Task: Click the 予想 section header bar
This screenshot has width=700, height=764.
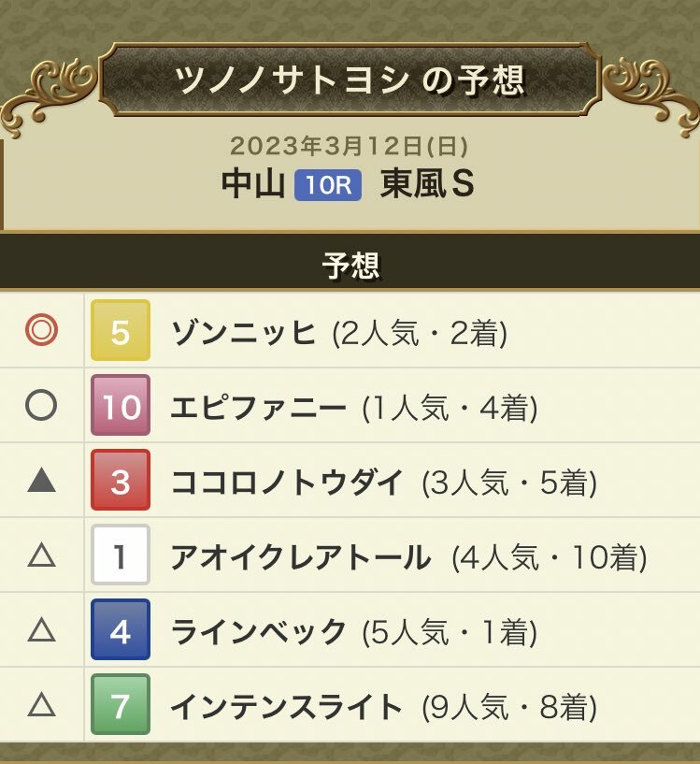Action: tap(350, 265)
